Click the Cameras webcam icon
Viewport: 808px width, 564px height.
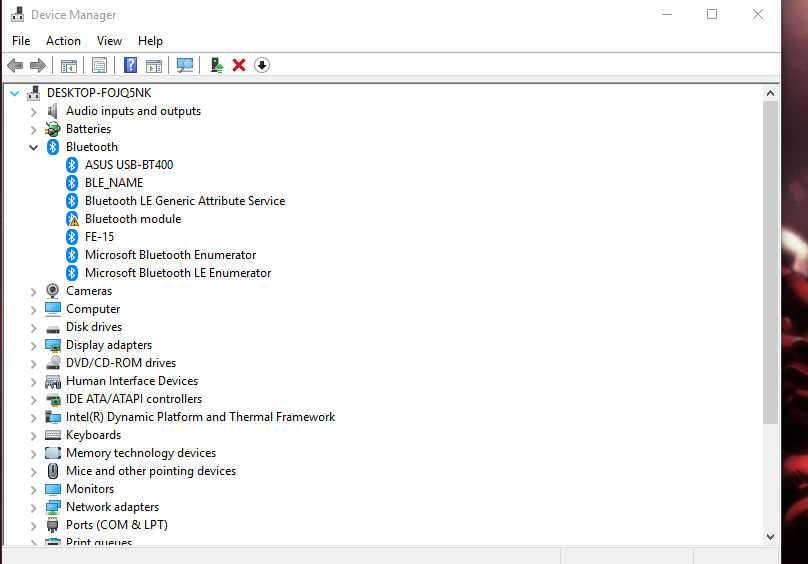point(53,291)
